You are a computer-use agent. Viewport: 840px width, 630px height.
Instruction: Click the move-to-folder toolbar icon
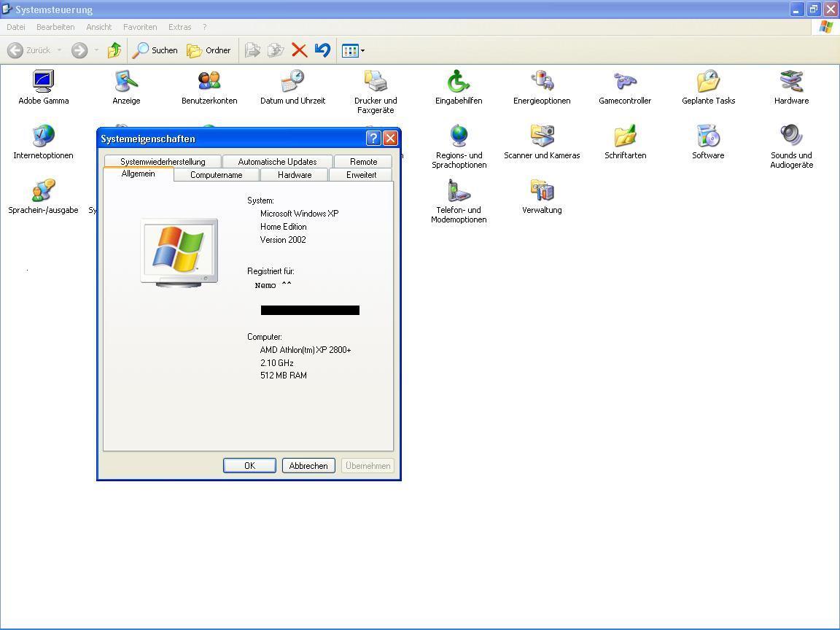[252, 50]
